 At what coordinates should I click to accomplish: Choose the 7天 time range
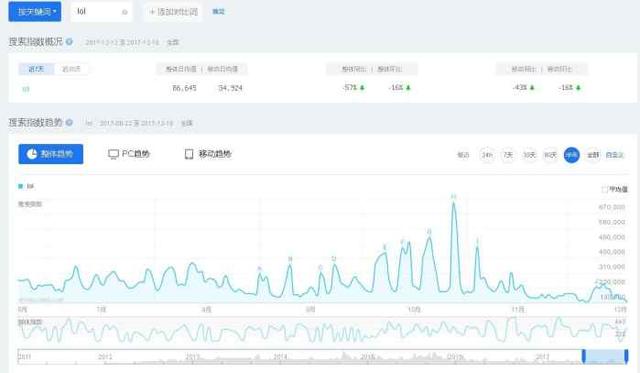pyautogui.click(x=508, y=155)
